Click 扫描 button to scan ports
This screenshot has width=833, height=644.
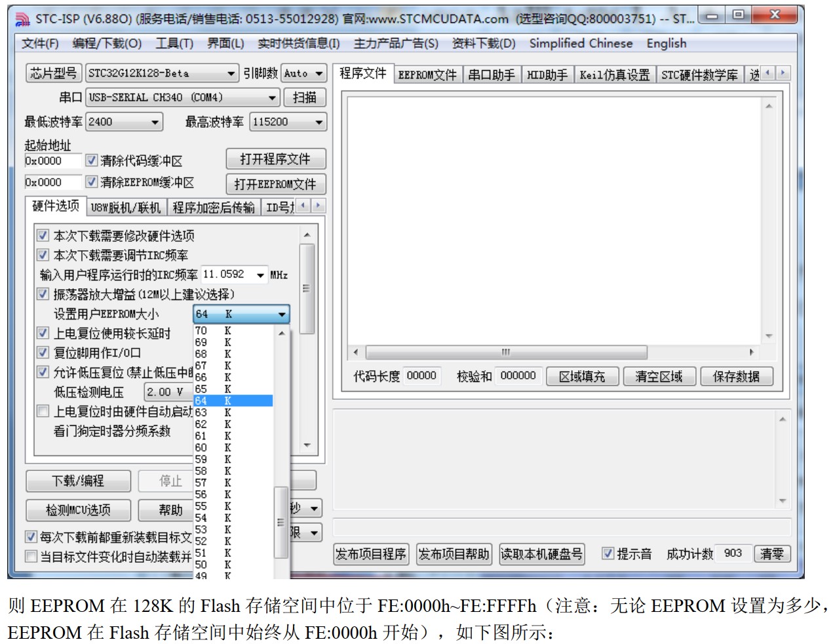pyautogui.click(x=304, y=98)
